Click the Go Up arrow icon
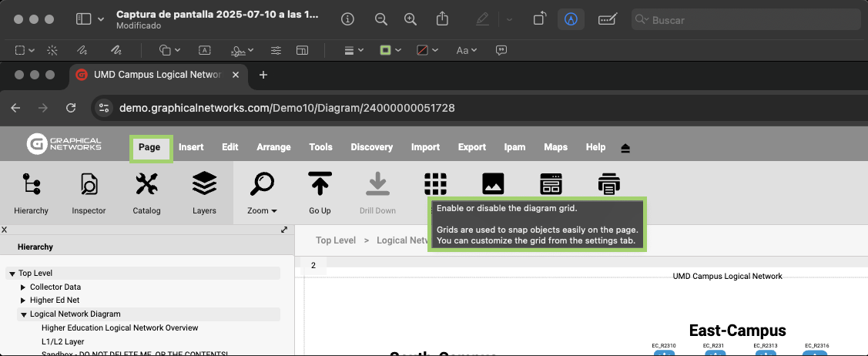This screenshot has height=356, width=868. point(320,185)
